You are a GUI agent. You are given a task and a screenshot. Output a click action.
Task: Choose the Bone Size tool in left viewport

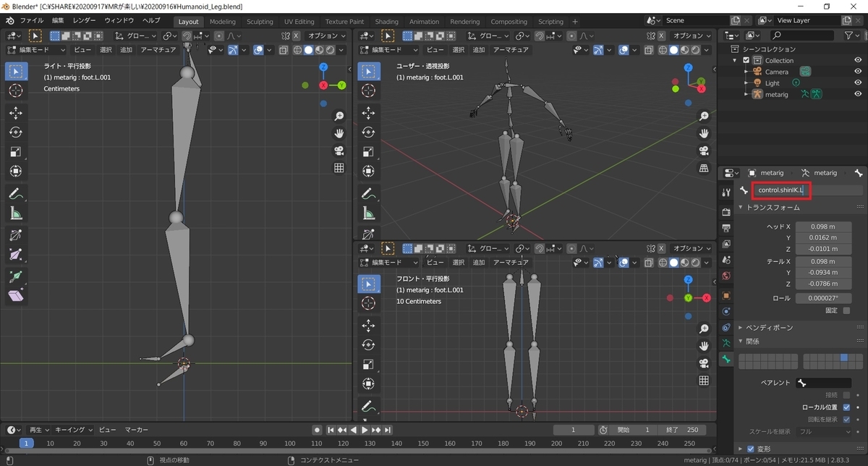point(16,255)
